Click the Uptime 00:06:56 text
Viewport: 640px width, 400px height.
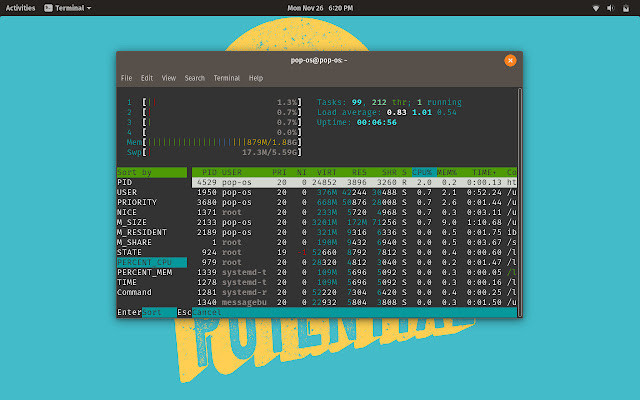pos(357,122)
